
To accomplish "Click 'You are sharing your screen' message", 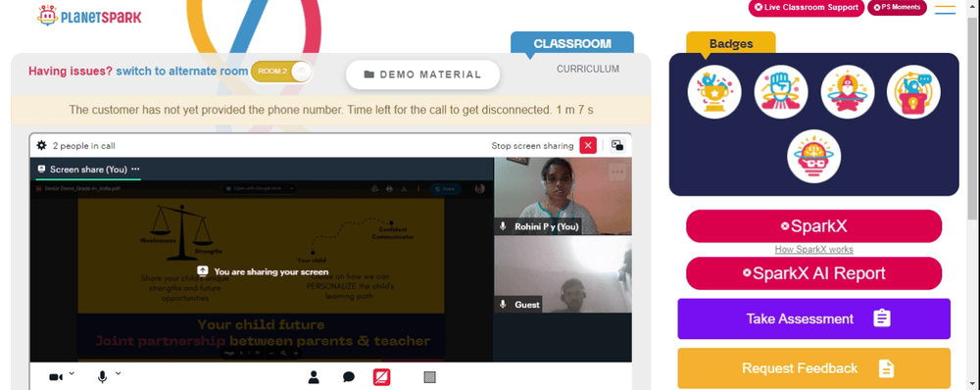I will (x=263, y=271).
